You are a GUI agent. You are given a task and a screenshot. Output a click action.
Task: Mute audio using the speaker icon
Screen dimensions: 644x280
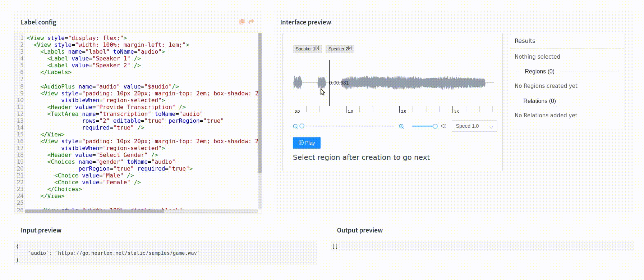(x=443, y=126)
